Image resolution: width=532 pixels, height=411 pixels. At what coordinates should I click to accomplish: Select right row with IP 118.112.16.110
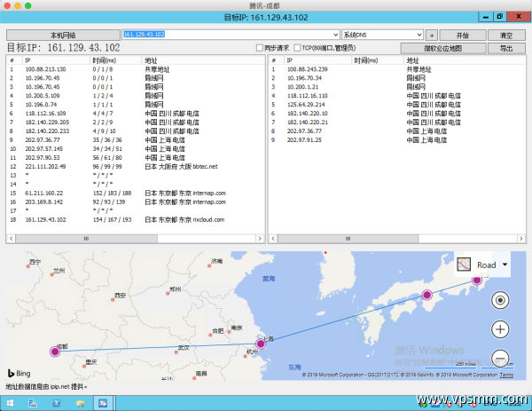coord(397,96)
